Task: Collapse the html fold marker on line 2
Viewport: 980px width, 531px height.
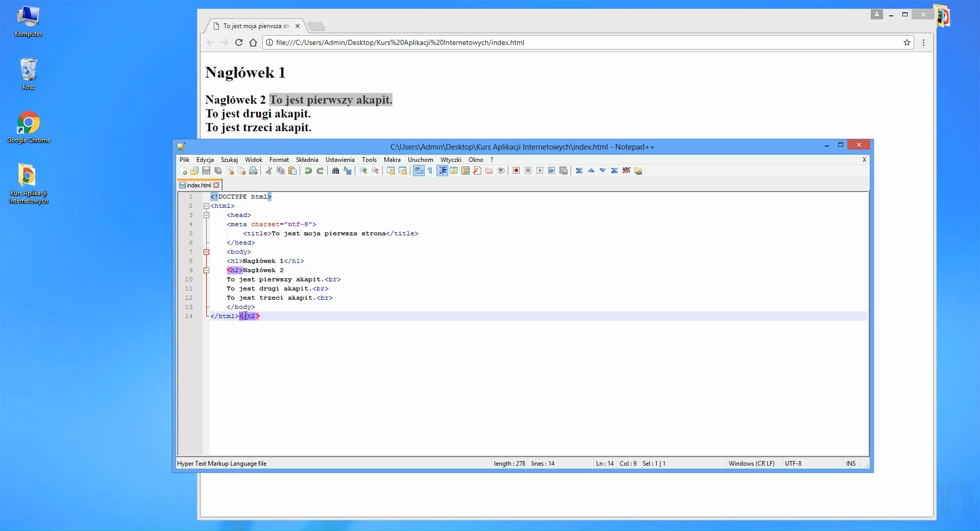Action: point(207,206)
